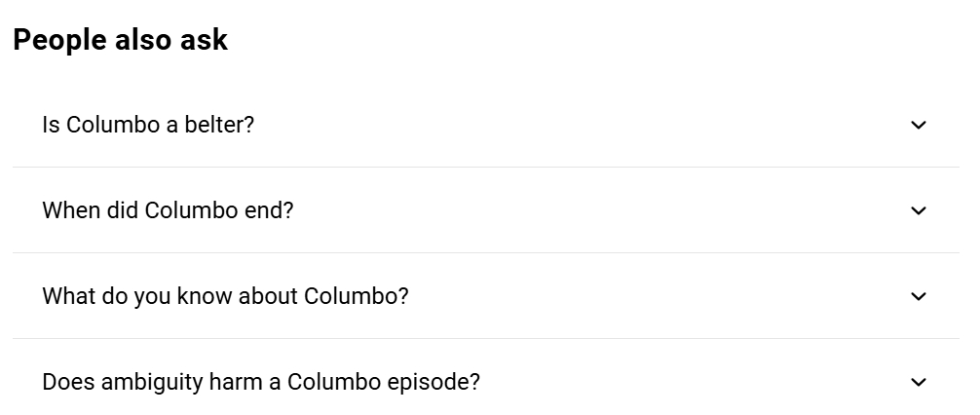Click the word 'know' in the third question
This screenshot has height=415, width=980.
(201, 296)
